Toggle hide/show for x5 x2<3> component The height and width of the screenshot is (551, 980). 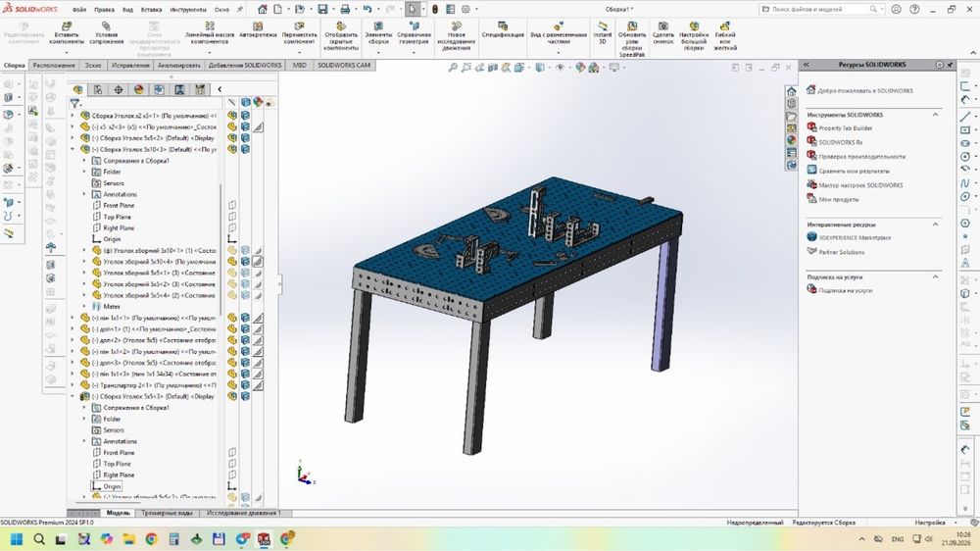point(232,126)
